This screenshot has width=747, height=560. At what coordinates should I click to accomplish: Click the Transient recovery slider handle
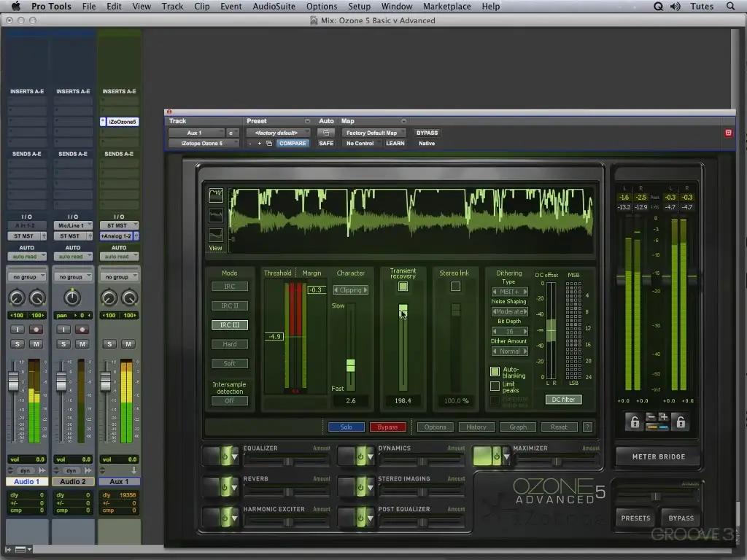(403, 311)
